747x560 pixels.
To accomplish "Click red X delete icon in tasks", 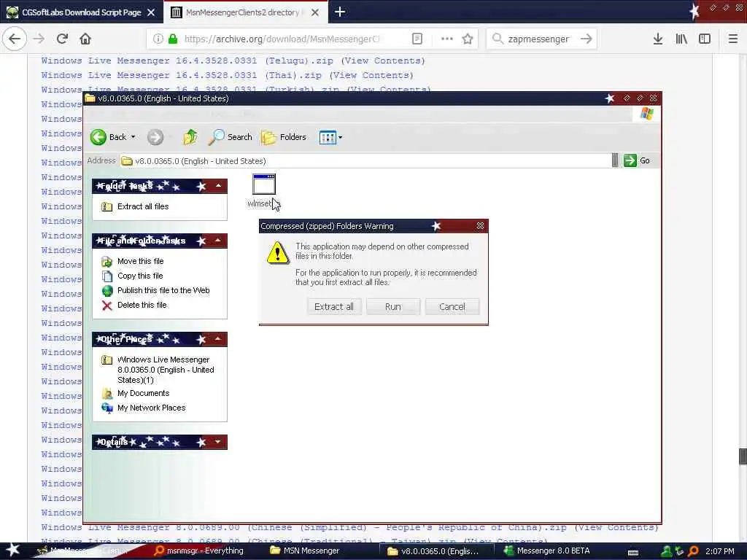I will pyautogui.click(x=107, y=306).
